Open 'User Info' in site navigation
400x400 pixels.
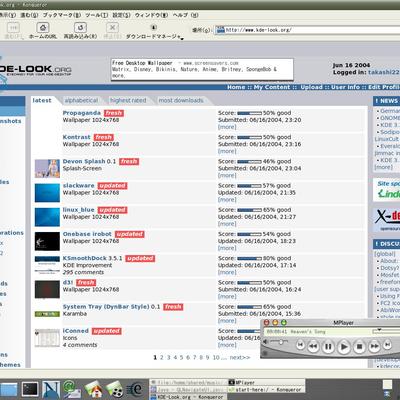tap(345, 87)
